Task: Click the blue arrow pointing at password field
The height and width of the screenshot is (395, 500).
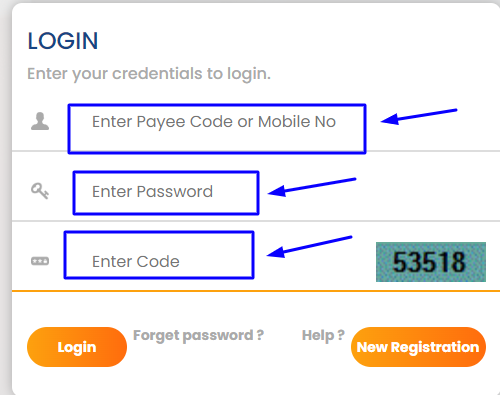Action: 312,187
